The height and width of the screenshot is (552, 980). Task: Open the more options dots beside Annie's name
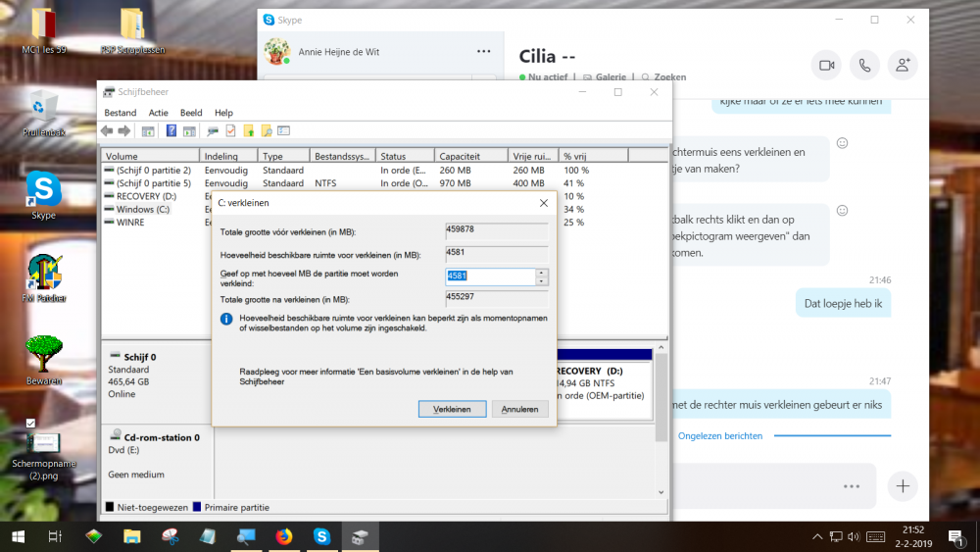[484, 51]
